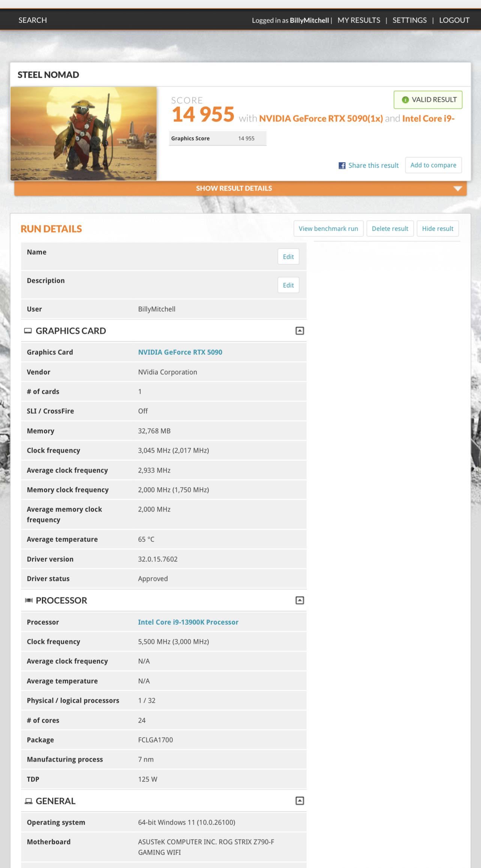The width and height of the screenshot is (481, 868).
Task: Click the Processor section chip icon
Action: click(29, 600)
